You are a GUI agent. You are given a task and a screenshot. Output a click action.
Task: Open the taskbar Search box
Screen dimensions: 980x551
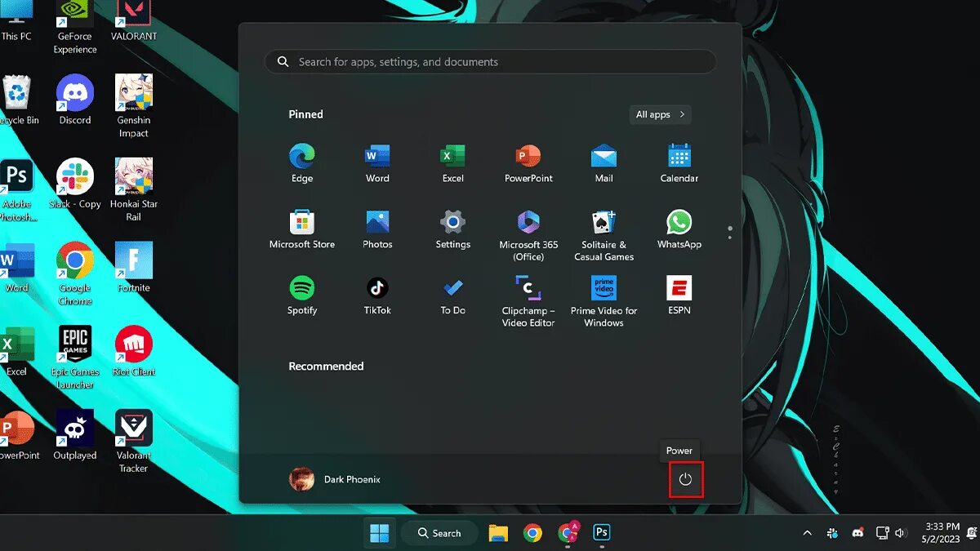[439, 533]
